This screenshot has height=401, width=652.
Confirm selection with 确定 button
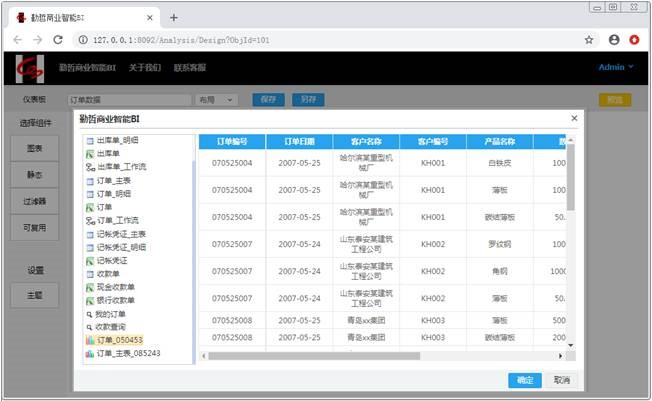524,380
